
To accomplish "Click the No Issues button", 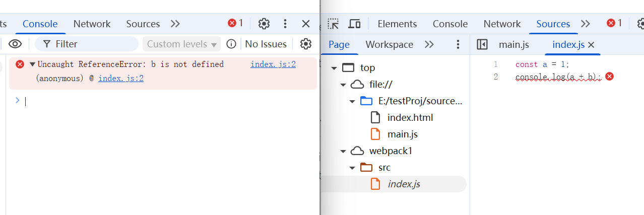I will point(266,44).
